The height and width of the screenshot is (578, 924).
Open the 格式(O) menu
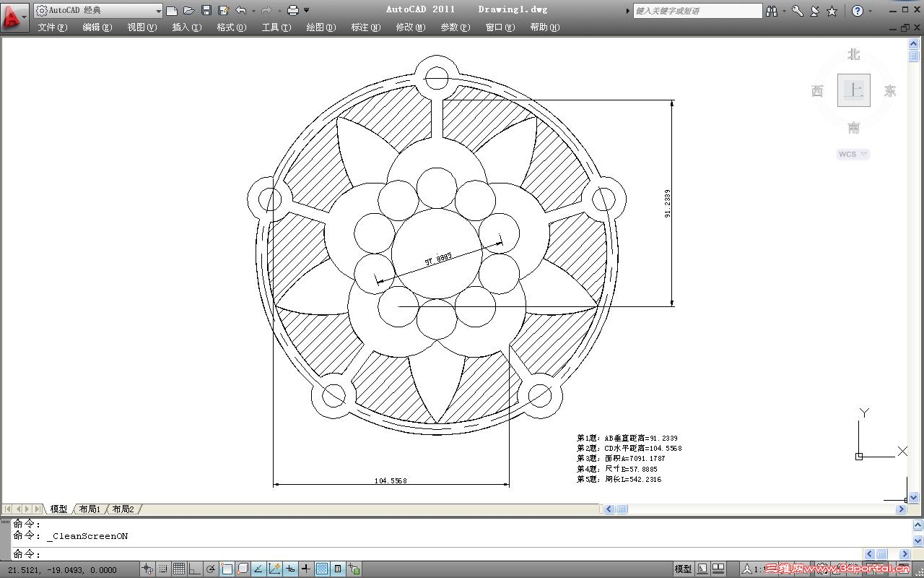pyautogui.click(x=231, y=27)
